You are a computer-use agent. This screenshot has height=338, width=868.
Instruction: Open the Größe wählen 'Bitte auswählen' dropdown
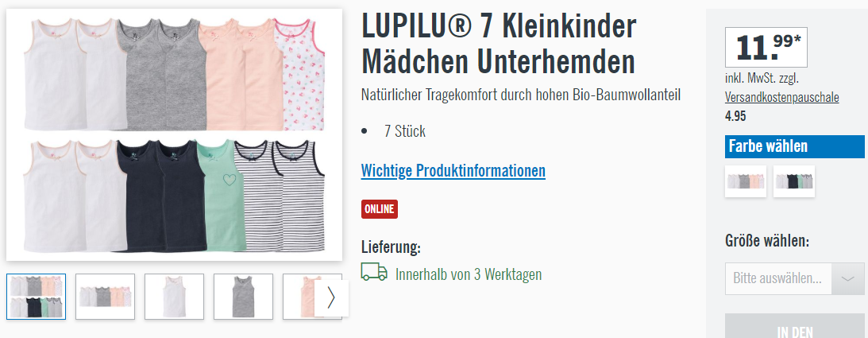794,278
